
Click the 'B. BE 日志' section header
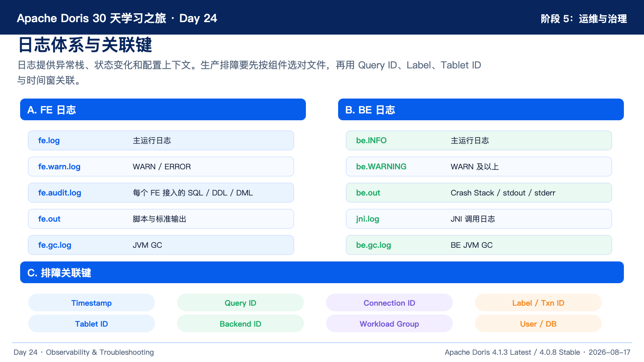[481, 109]
